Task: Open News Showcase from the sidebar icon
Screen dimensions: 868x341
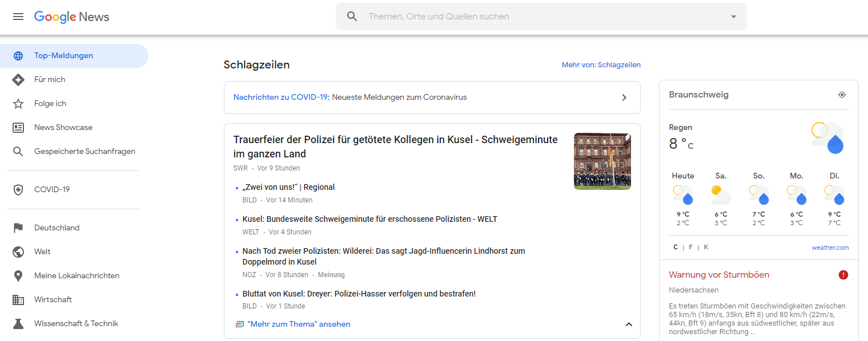Action: [x=19, y=127]
